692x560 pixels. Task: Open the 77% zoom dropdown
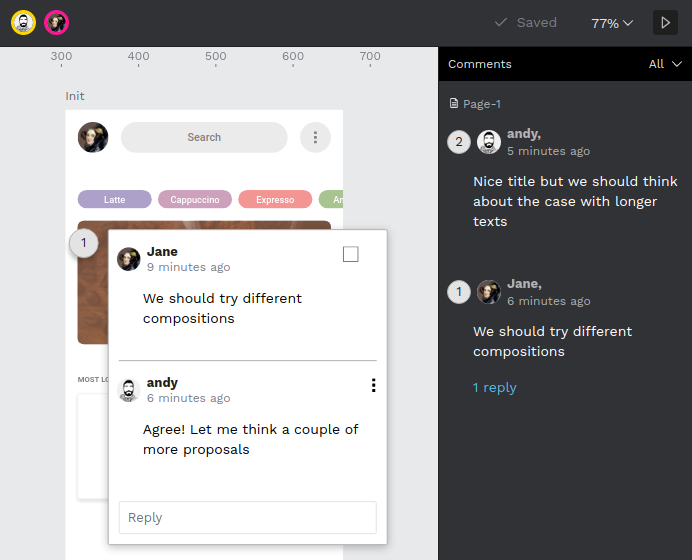click(x=612, y=23)
